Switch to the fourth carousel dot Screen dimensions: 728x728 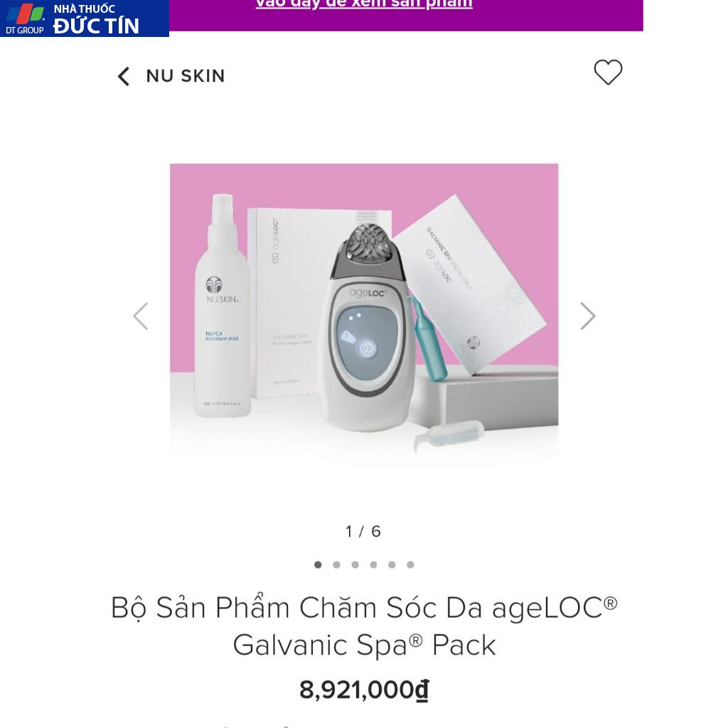point(373,565)
